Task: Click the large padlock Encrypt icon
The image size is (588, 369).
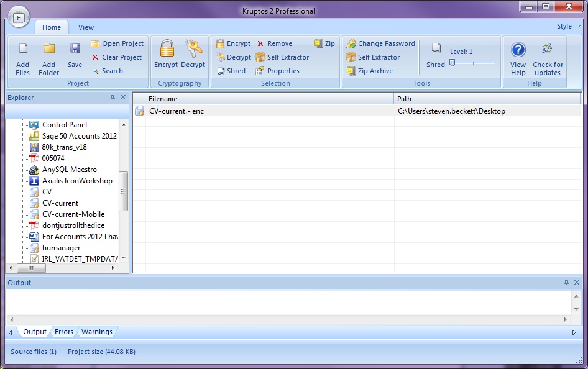Action: 167,48
